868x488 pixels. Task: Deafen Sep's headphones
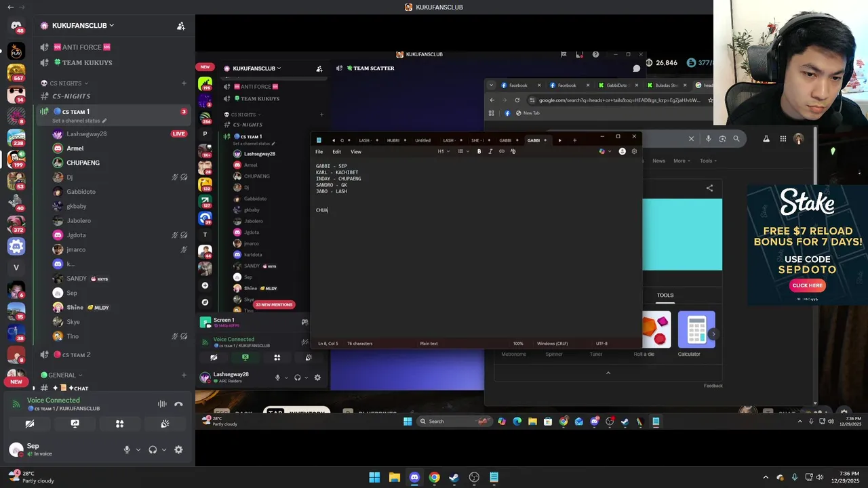point(153,449)
